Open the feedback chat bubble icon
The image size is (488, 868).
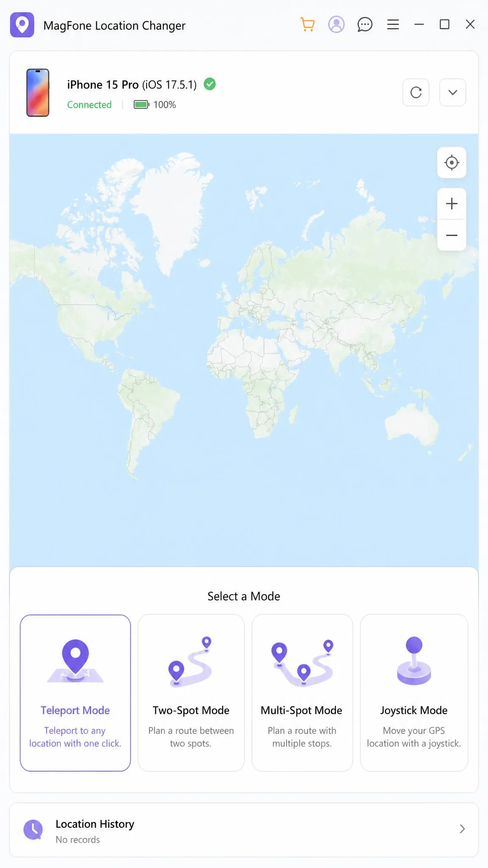coord(365,25)
